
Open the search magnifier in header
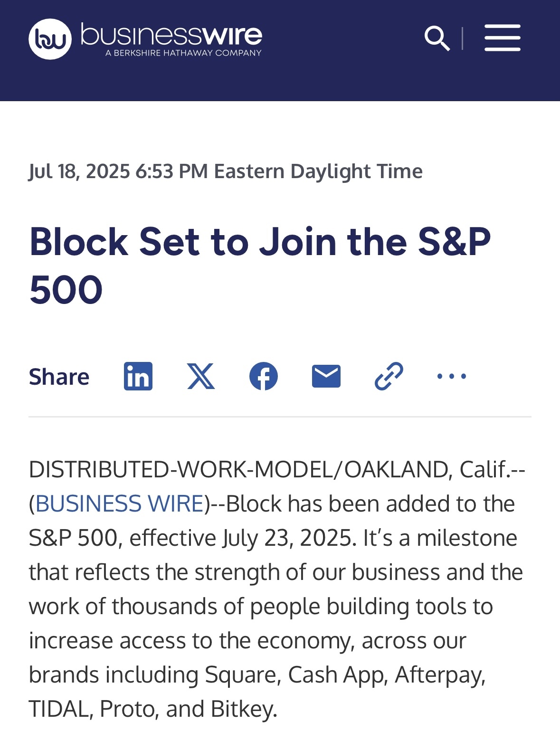pyautogui.click(x=437, y=38)
